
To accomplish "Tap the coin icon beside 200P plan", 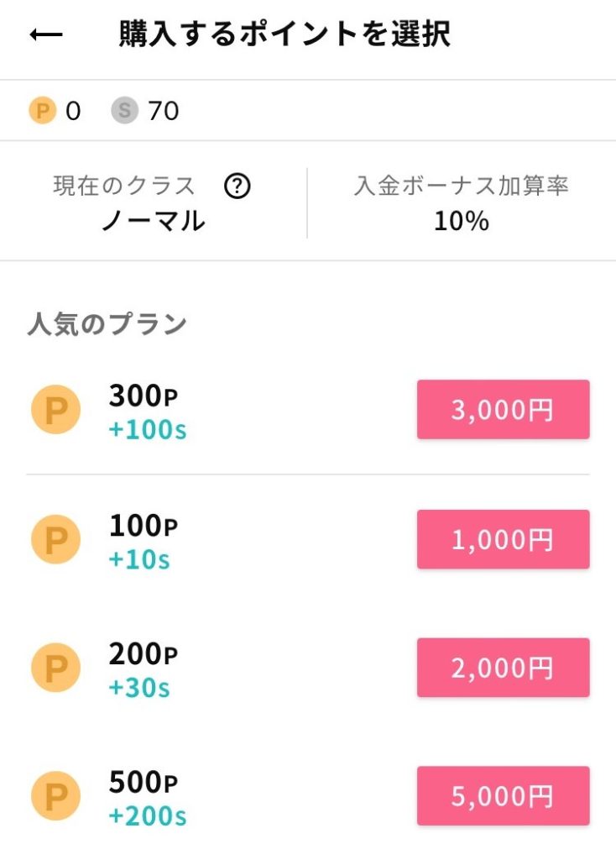I will 55,668.
